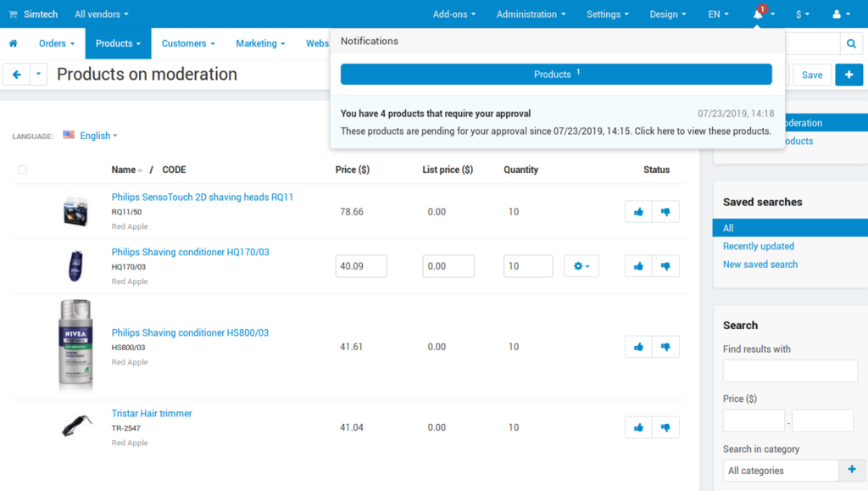This screenshot has width=868, height=491.
Task: Click the US flag language icon
Action: [x=69, y=135]
